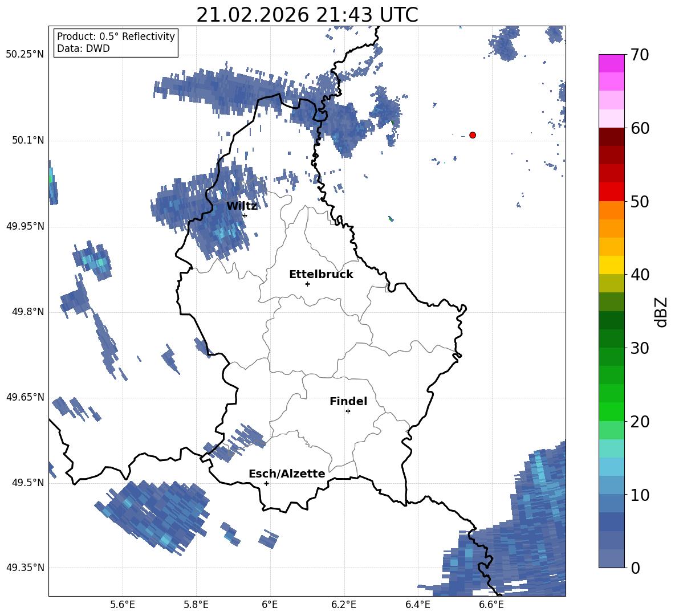Click the 6°E longitude tick label

point(270,605)
